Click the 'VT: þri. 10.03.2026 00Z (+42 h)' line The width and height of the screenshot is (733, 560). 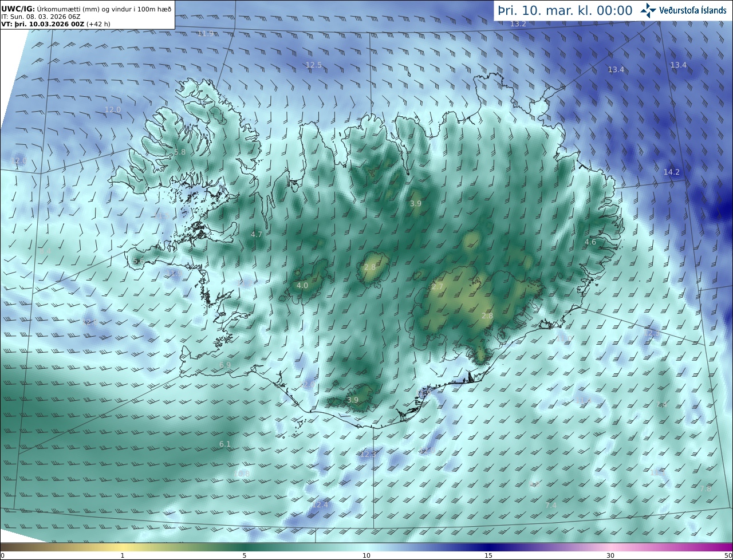tap(55, 24)
